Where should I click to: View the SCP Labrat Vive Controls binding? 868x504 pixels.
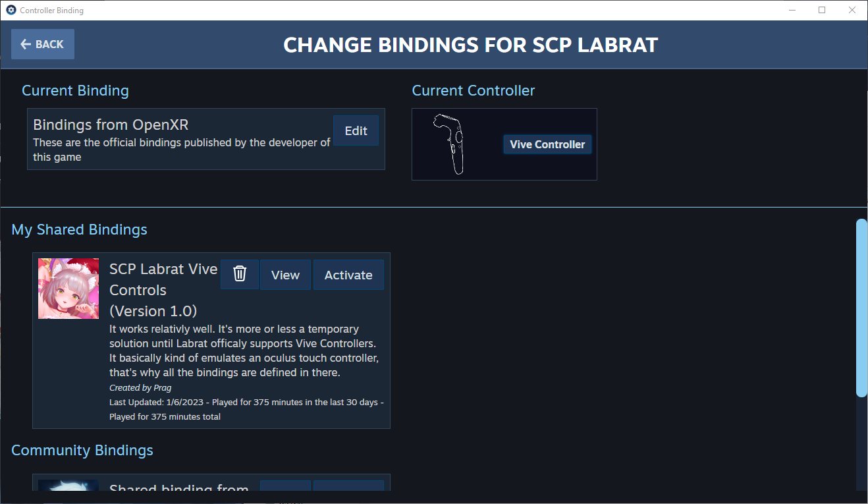point(285,275)
